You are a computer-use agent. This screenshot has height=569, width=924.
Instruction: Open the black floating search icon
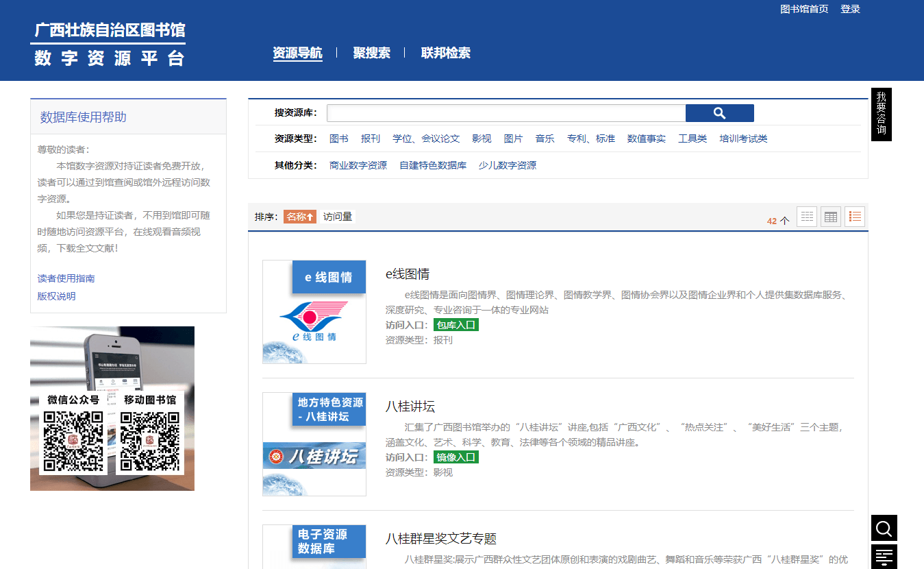click(884, 528)
